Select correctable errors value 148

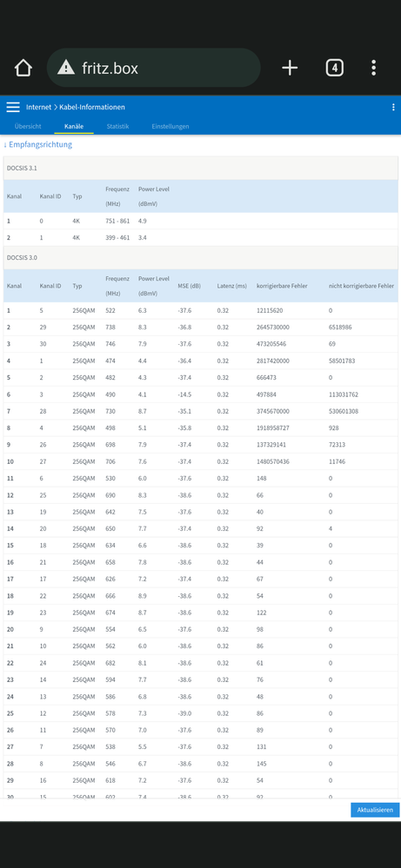coord(262,478)
